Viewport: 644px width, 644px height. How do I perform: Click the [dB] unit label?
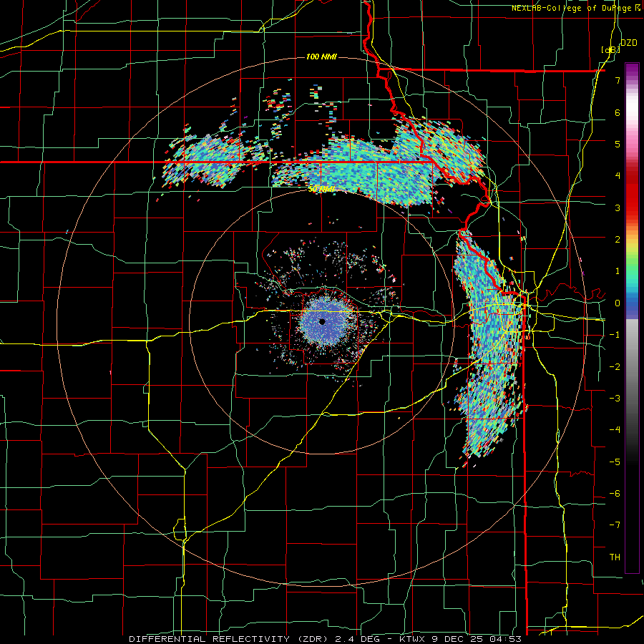pyautogui.click(x=611, y=49)
